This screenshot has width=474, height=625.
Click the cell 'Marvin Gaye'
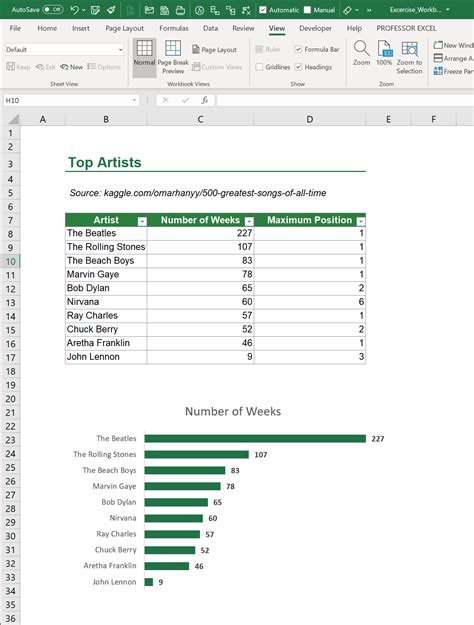point(106,275)
